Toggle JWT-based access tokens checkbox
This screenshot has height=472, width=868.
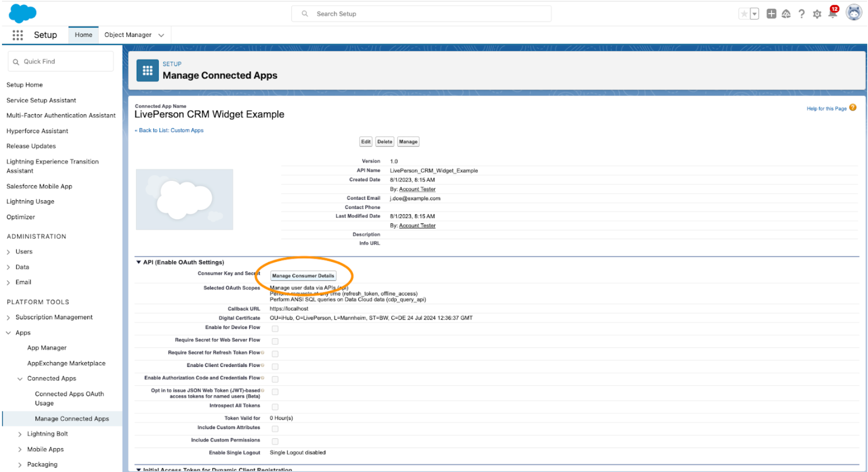275,392
